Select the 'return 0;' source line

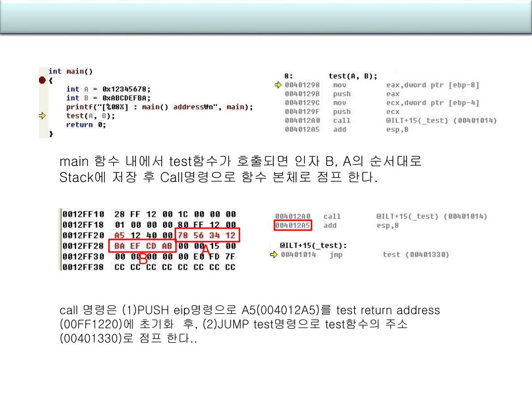tap(86, 125)
